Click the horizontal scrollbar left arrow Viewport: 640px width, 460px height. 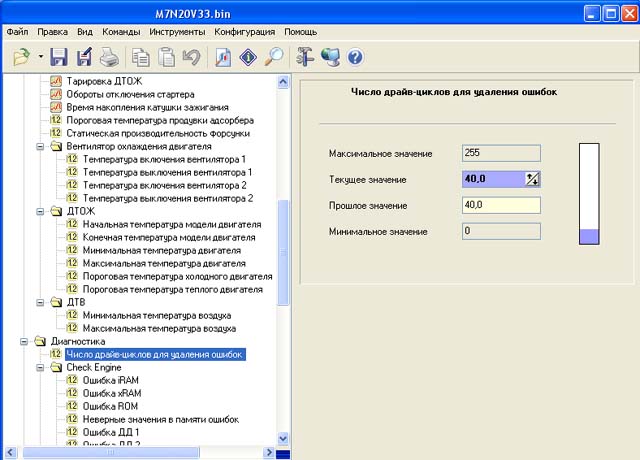click(x=11, y=452)
